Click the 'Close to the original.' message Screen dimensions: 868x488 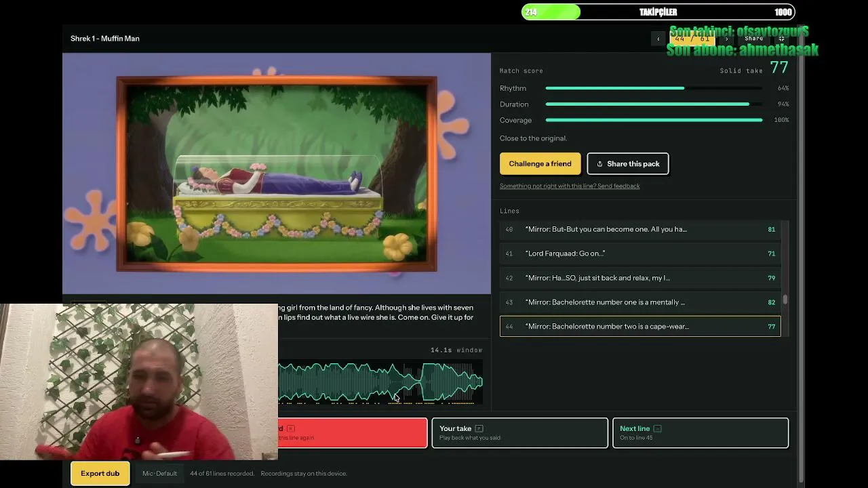pos(533,138)
